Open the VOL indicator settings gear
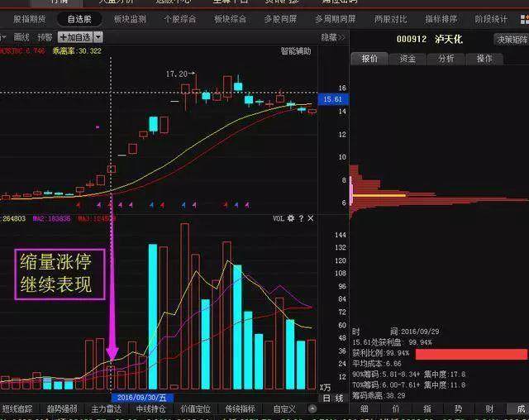529x420 pixels. 290,218
